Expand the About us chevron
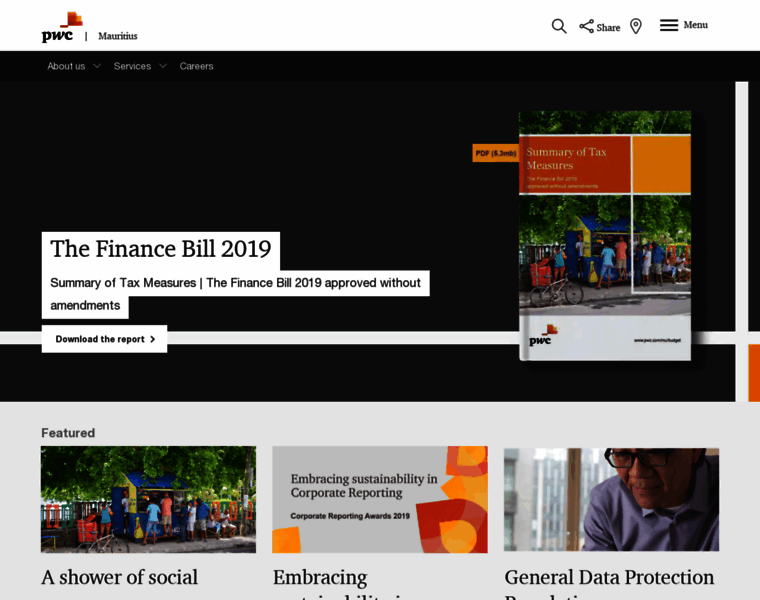The width and height of the screenshot is (760, 600). [97, 66]
